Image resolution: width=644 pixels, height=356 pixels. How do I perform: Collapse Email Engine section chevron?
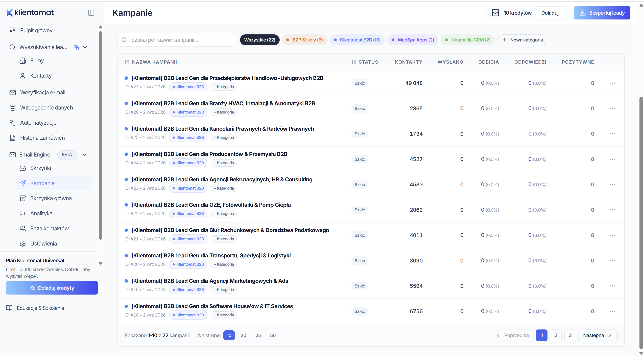pyautogui.click(x=85, y=155)
